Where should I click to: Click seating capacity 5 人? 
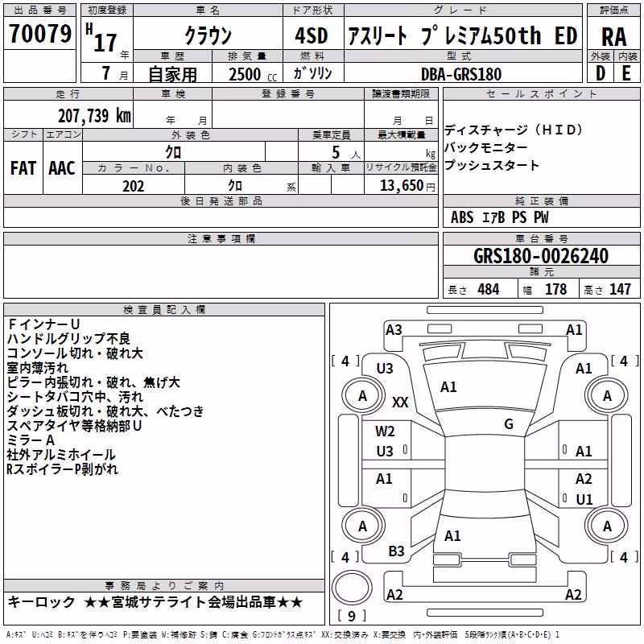pyautogui.click(x=346, y=153)
